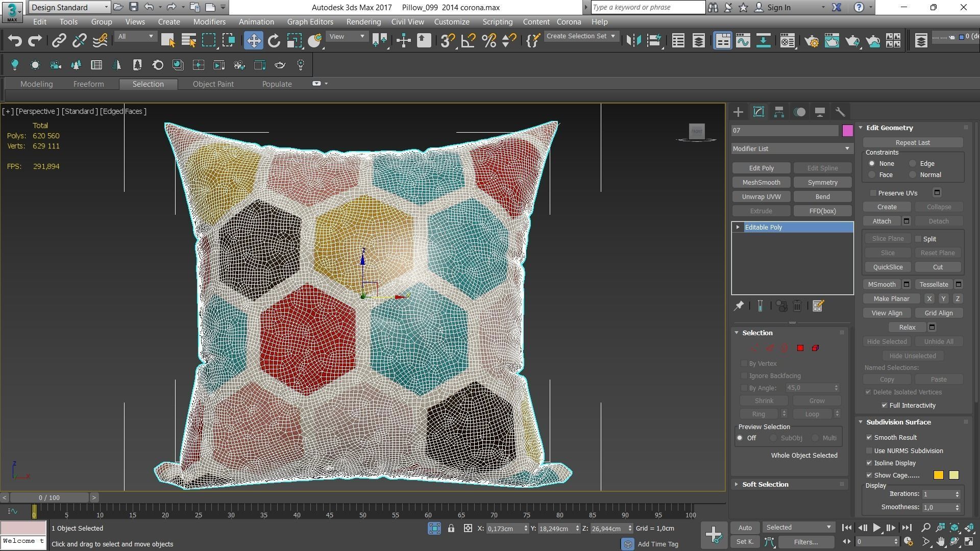Open the Selected key filter dropdown

798,528
